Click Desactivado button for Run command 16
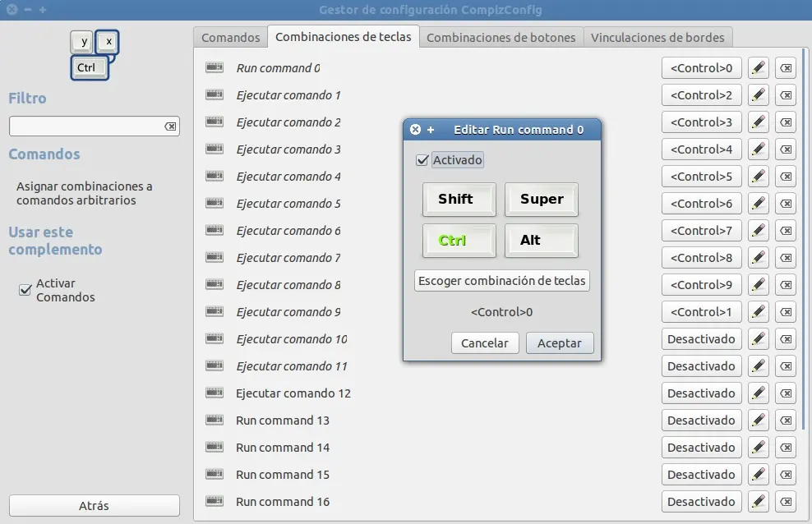812x524 pixels. coord(701,502)
